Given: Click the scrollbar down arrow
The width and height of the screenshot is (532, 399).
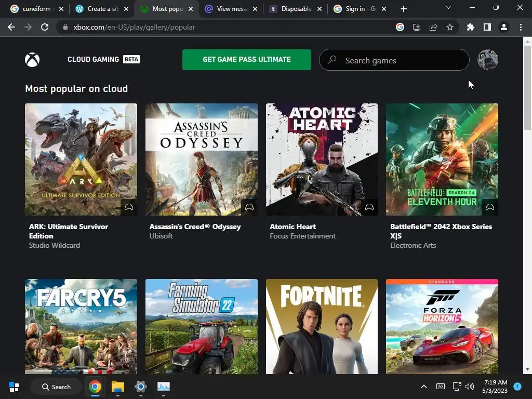Looking at the screenshot, I should point(527,369).
